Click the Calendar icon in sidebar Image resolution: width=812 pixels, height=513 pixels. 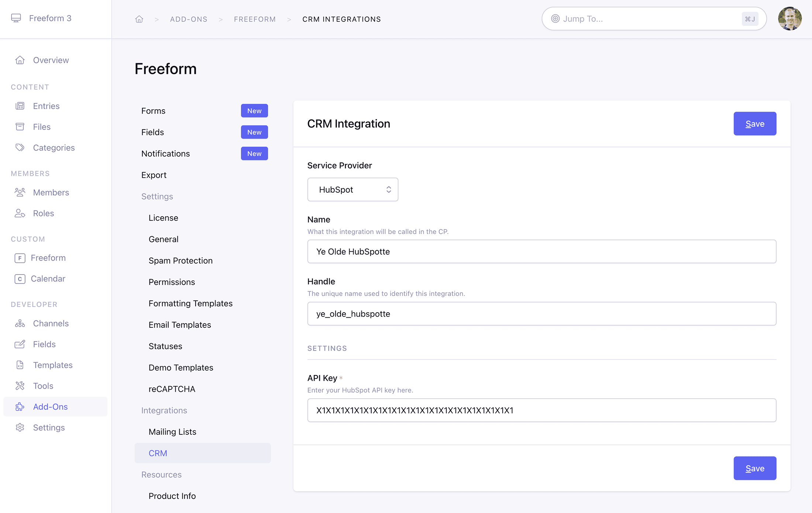[x=20, y=278]
